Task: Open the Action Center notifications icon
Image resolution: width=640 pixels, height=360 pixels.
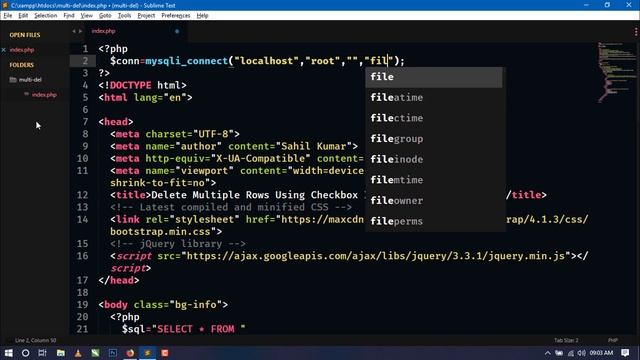Action: click(x=625, y=353)
